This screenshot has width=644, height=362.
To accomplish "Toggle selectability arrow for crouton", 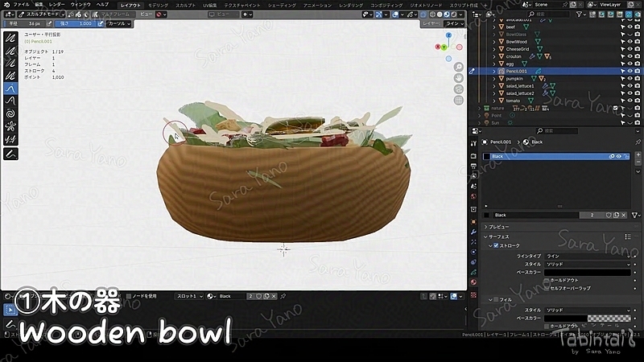I will click(622, 56).
